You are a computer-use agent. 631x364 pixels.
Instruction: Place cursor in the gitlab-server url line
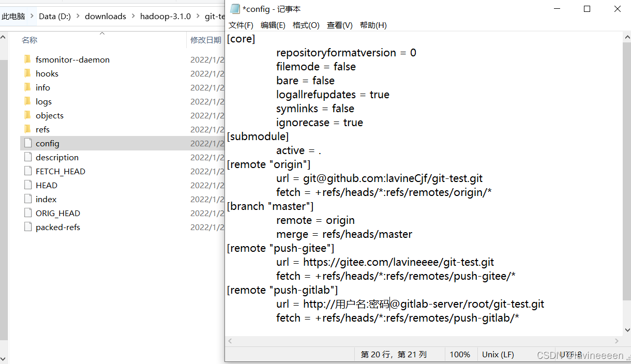[410, 304]
